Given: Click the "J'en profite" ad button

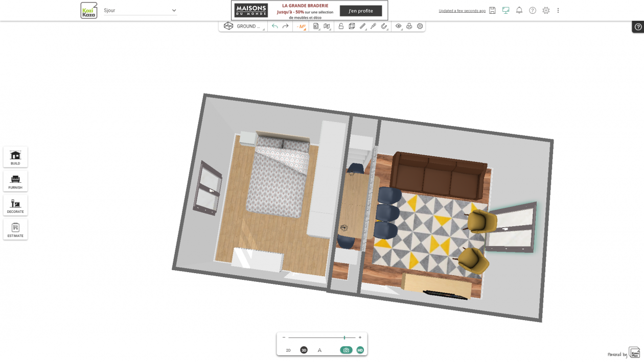Looking at the screenshot, I should pyautogui.click(x=361, y=11).
